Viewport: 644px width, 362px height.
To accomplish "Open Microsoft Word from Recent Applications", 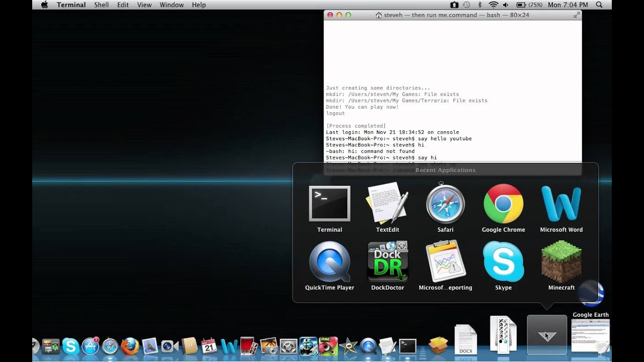I will 561,204.
